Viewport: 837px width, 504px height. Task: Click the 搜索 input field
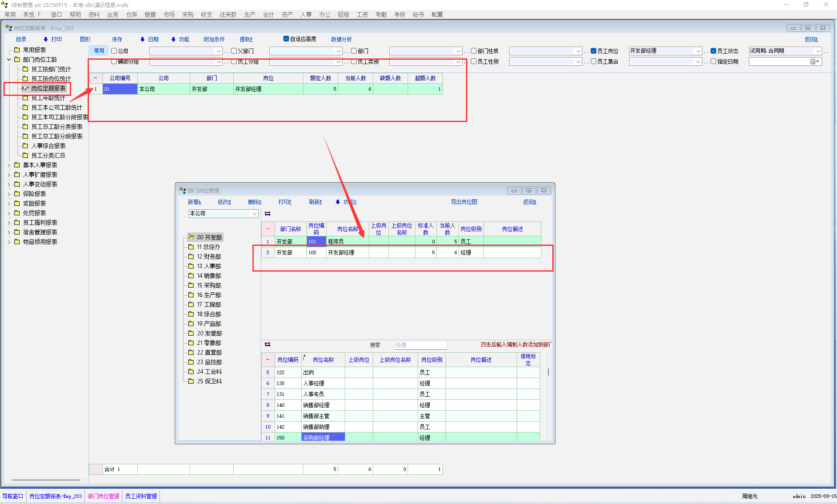tap(420, 345)
